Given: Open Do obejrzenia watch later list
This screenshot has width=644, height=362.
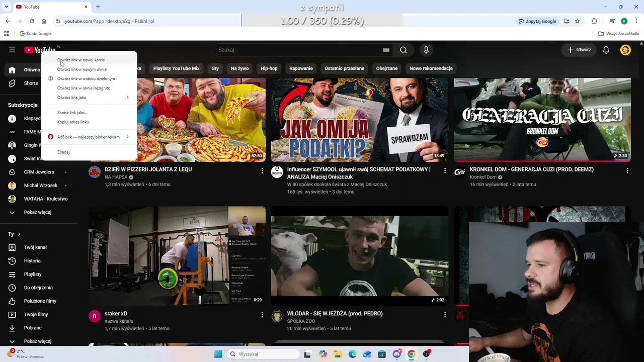Looking at the screenshot, I should coord(39,288).
